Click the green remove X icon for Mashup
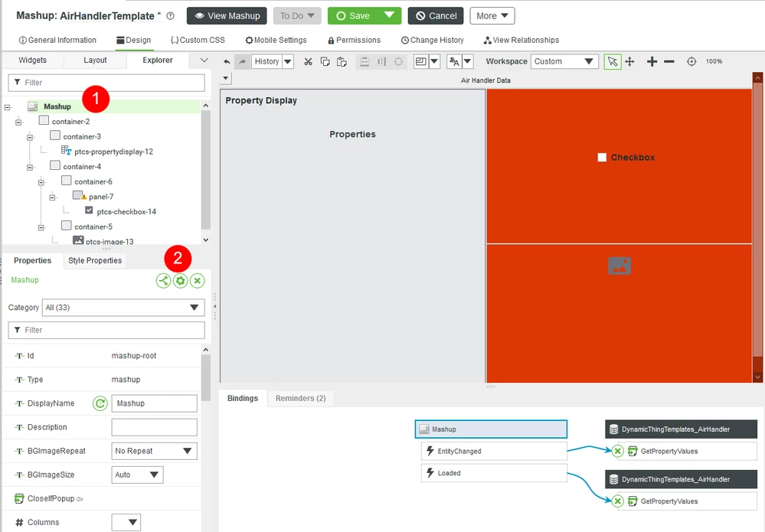Image resolution: width=765 pixels, height=532 pixels. tap(197, 281)
